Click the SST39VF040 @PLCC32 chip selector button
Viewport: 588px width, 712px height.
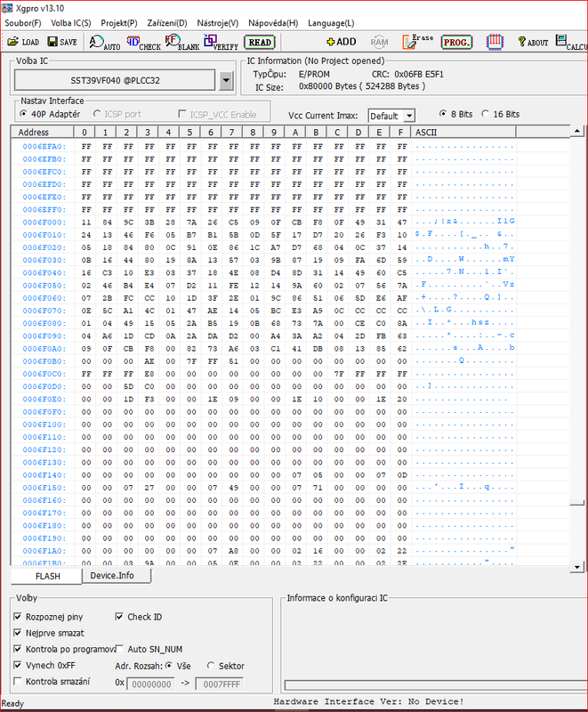click(x=115, y=80)
